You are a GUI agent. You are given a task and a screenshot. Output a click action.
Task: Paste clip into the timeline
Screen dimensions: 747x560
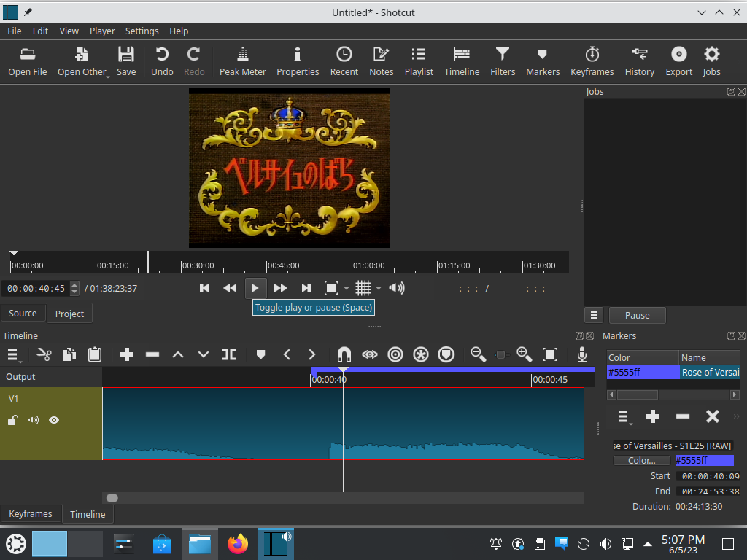(x=95, y=355)
